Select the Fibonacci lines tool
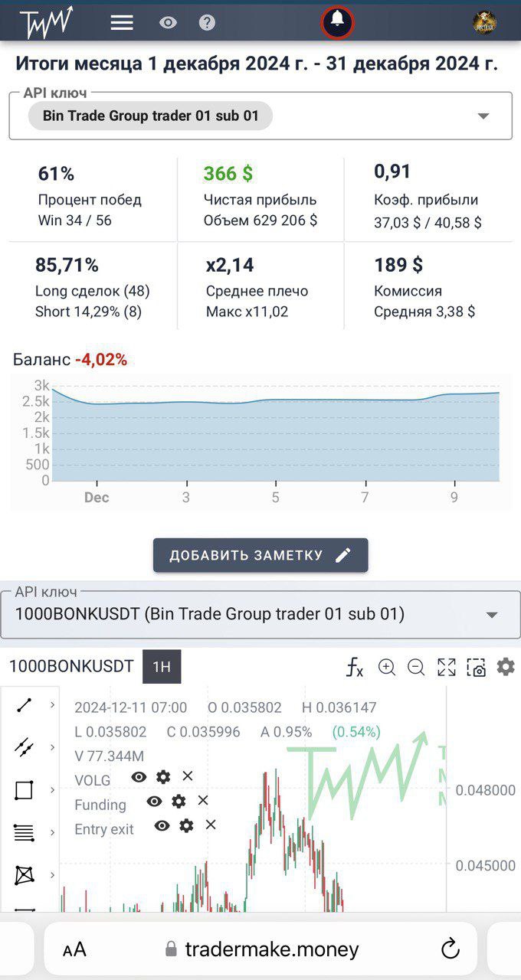 coord(25,832)
